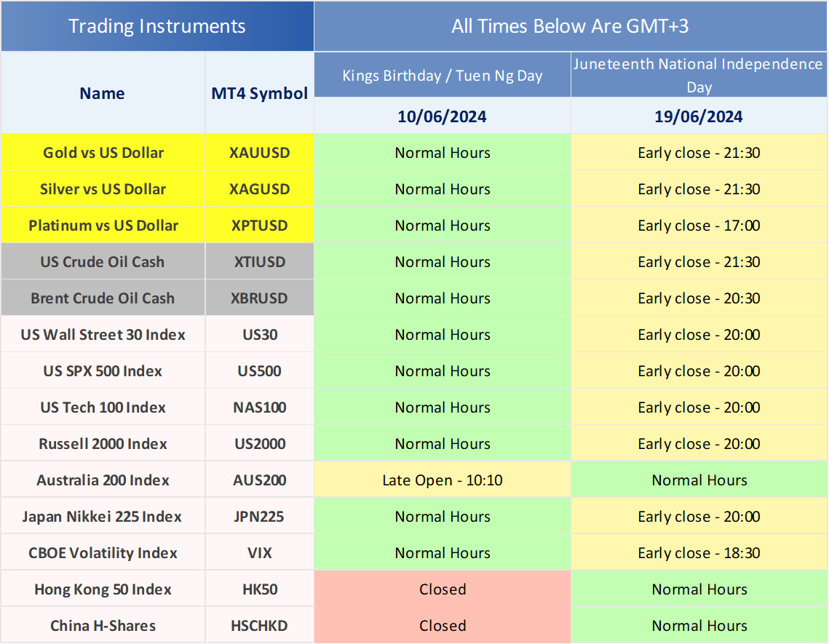Select Platinum's Early close - 17:00 cell
829x644 pixels.
point(699,226)
